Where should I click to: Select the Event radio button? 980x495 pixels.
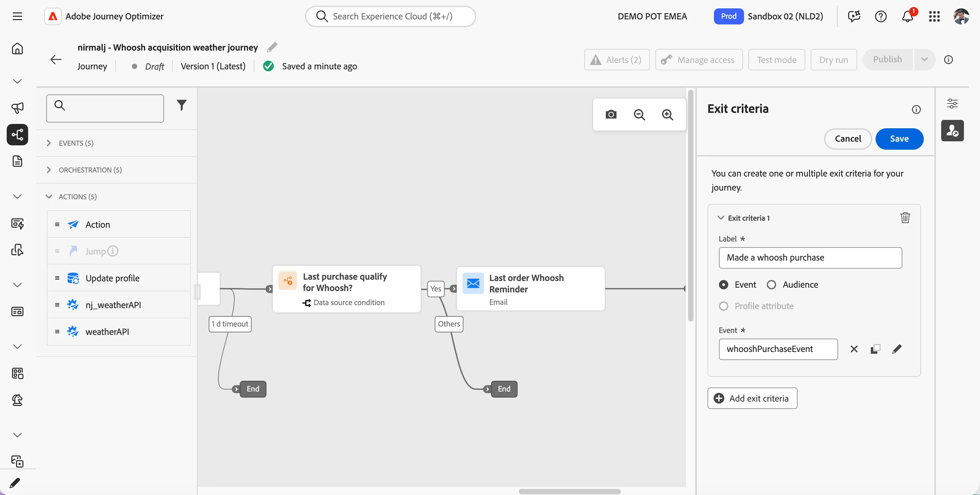[723, 285]
